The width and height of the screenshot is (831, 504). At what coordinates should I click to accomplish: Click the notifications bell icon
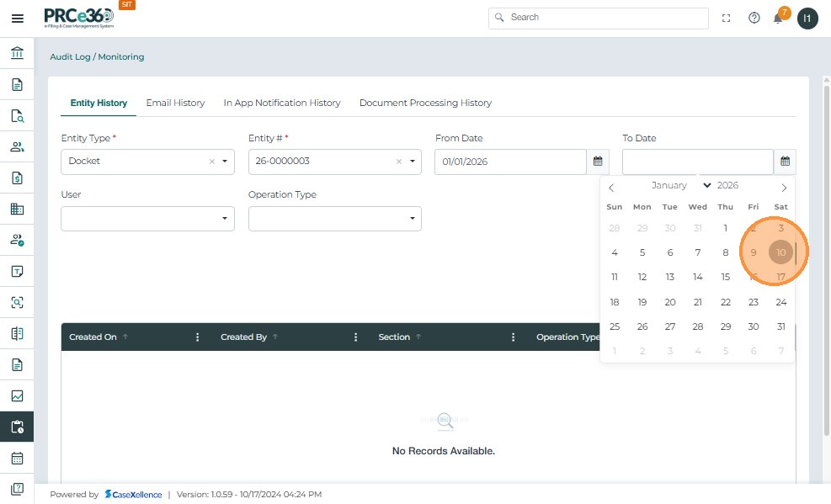(x=778, y=19)
